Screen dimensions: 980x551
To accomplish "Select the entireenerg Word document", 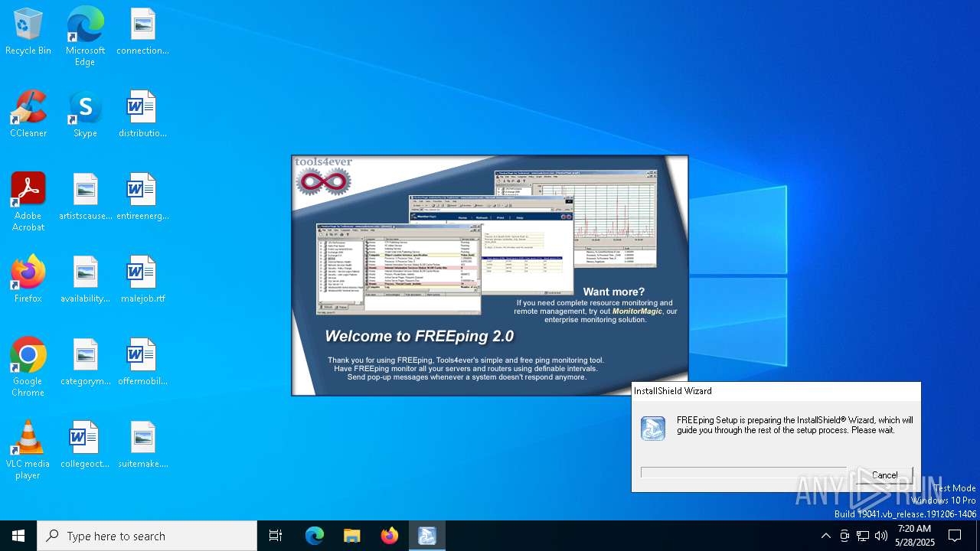I will pos(142,197).
